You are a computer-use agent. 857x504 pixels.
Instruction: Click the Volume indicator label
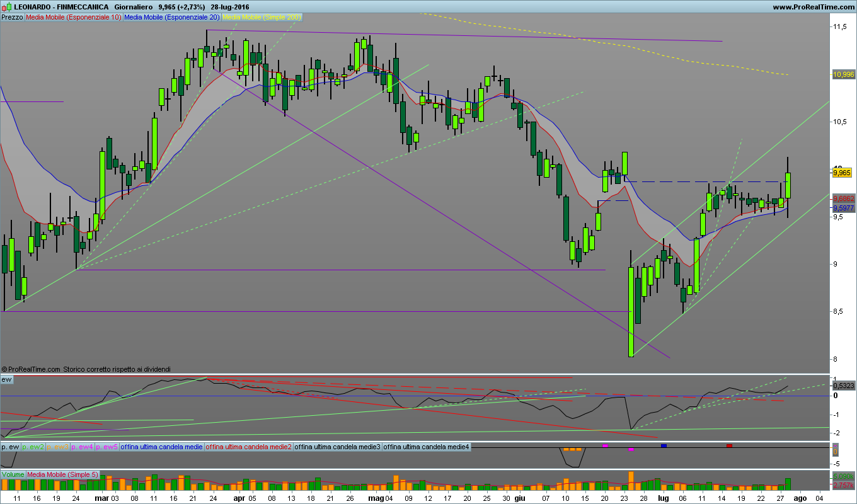[x=13, y=474]
